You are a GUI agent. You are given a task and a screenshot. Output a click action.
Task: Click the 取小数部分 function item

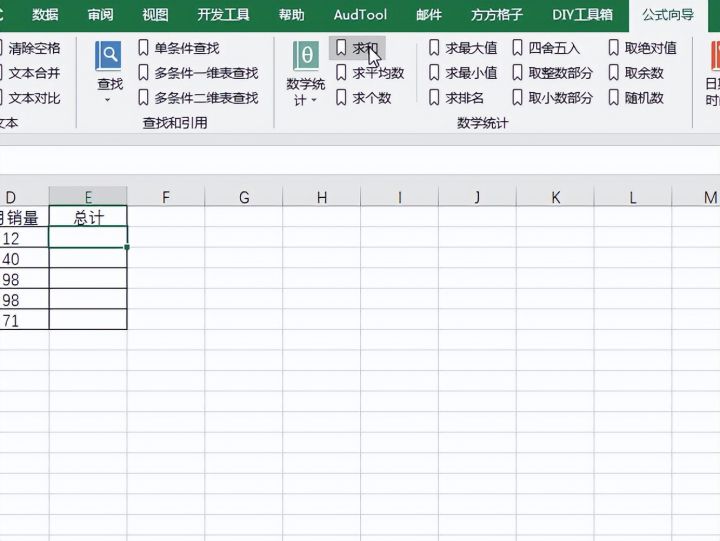[x=553, y=97]
